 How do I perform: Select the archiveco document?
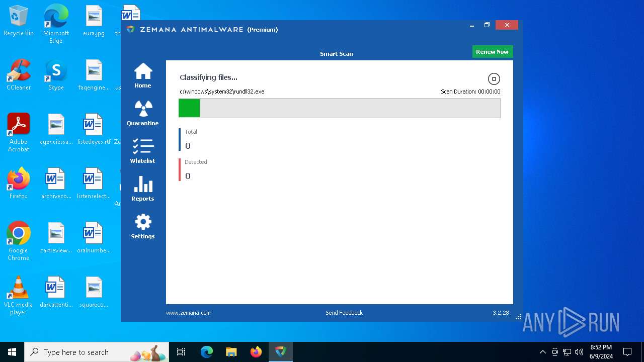[56, 184]
